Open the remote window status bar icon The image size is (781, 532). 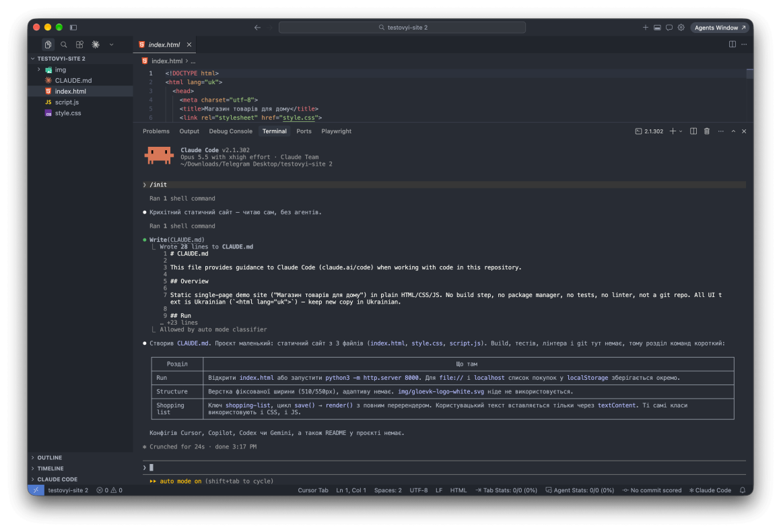(36, 490)
